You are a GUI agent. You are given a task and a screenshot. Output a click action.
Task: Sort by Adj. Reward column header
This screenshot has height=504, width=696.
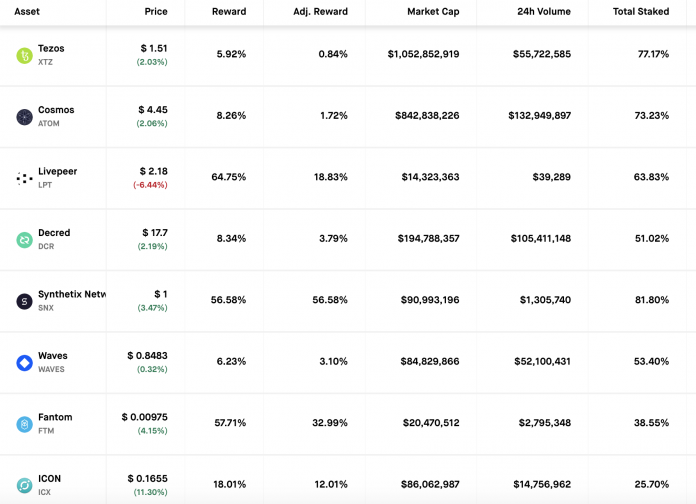point(320,12)
